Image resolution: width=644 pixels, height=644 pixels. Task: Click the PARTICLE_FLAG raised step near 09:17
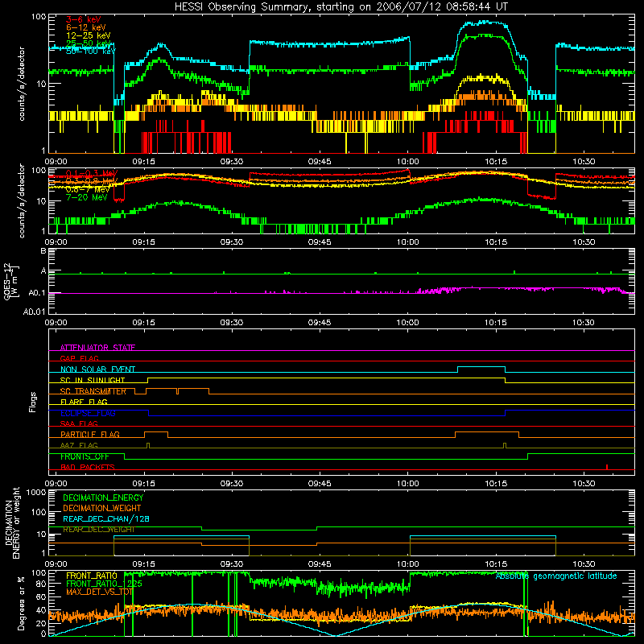(x=156, y=432)
